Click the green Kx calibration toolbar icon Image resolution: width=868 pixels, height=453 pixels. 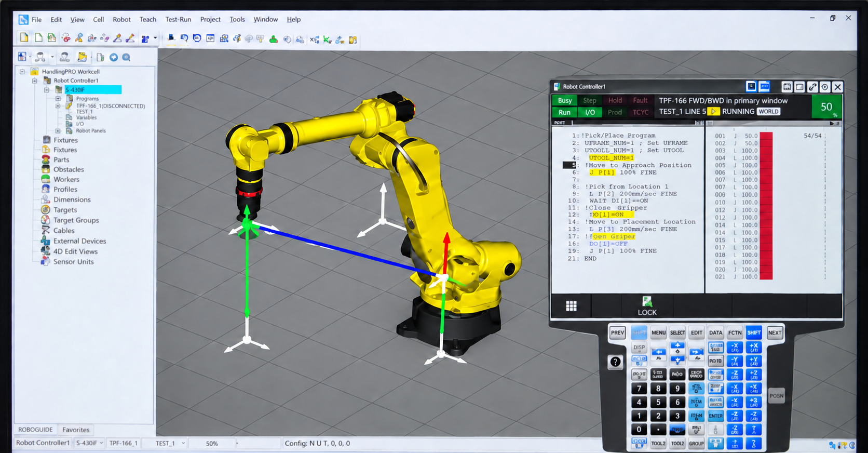point(327,39)
